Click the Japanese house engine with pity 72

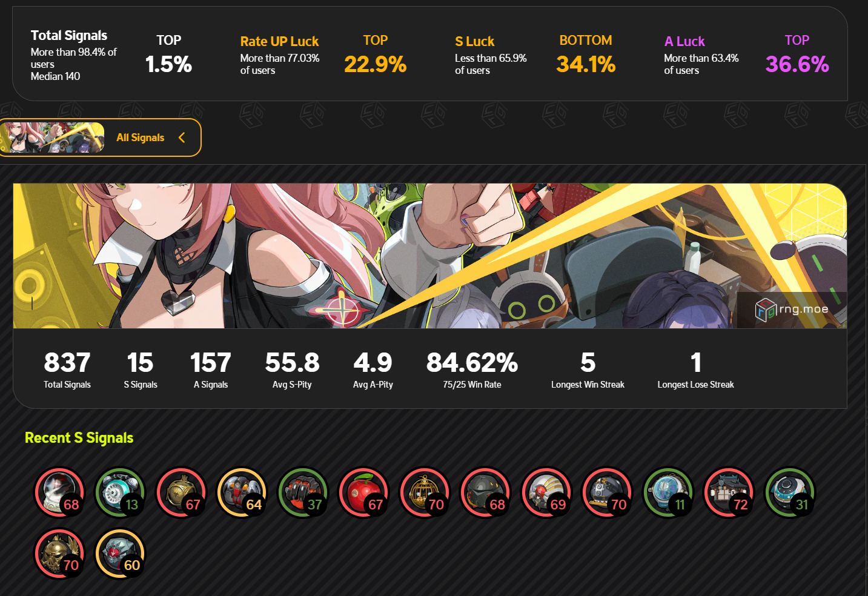coord(729,492)
